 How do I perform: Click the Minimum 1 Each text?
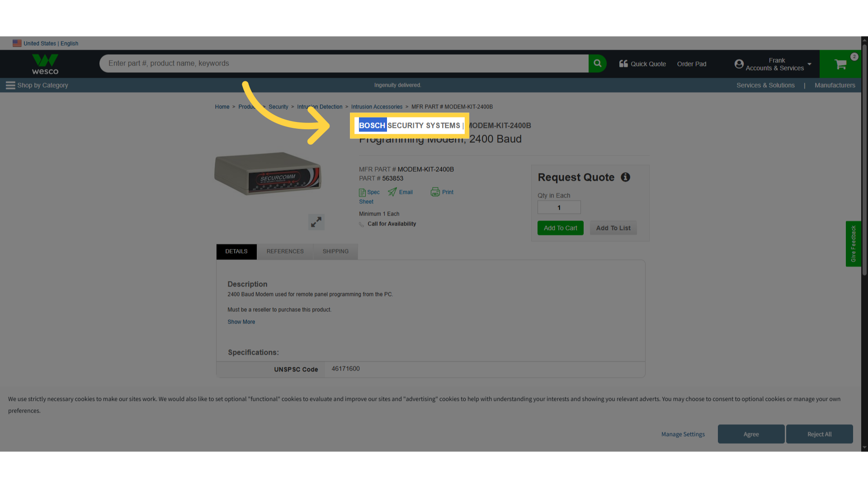click(379, 214)
